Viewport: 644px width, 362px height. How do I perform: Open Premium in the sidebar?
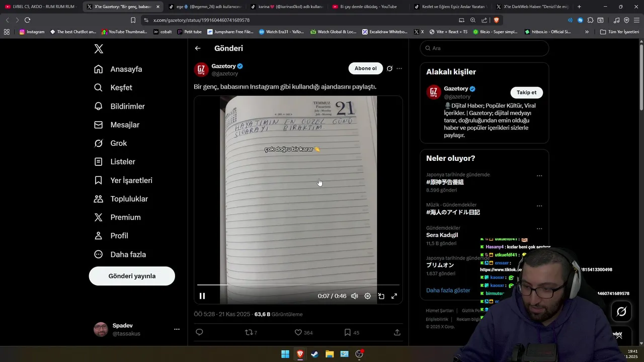(x=118, y=217)
